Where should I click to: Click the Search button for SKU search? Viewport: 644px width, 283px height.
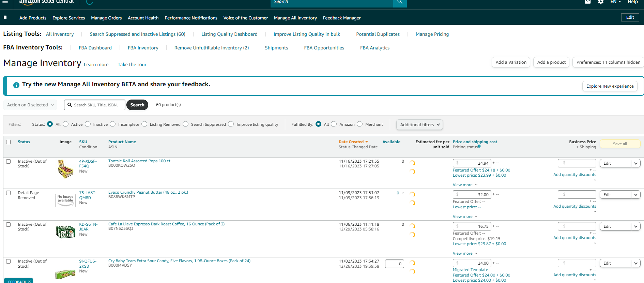click(137, 105)
